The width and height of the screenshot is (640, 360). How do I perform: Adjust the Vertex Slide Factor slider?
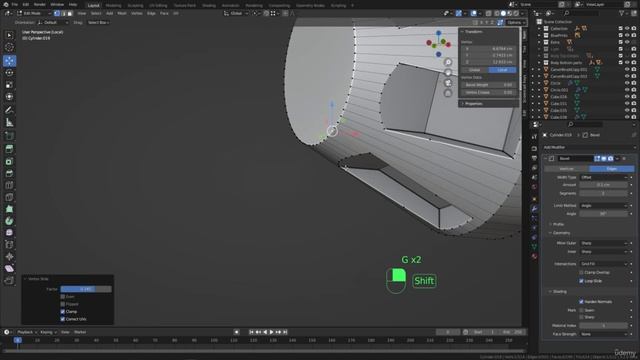point(86,289)
